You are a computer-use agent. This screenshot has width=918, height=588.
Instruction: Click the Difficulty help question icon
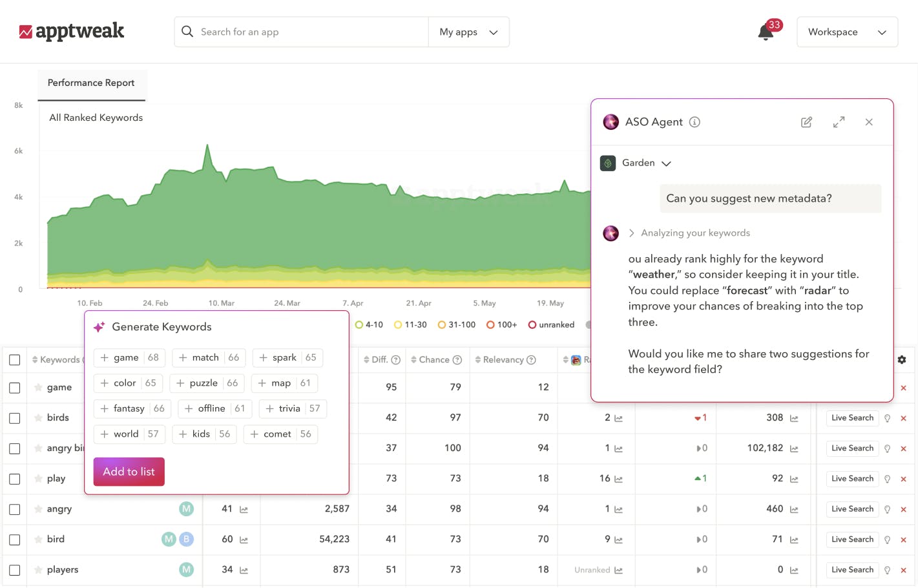click(396, 360)
